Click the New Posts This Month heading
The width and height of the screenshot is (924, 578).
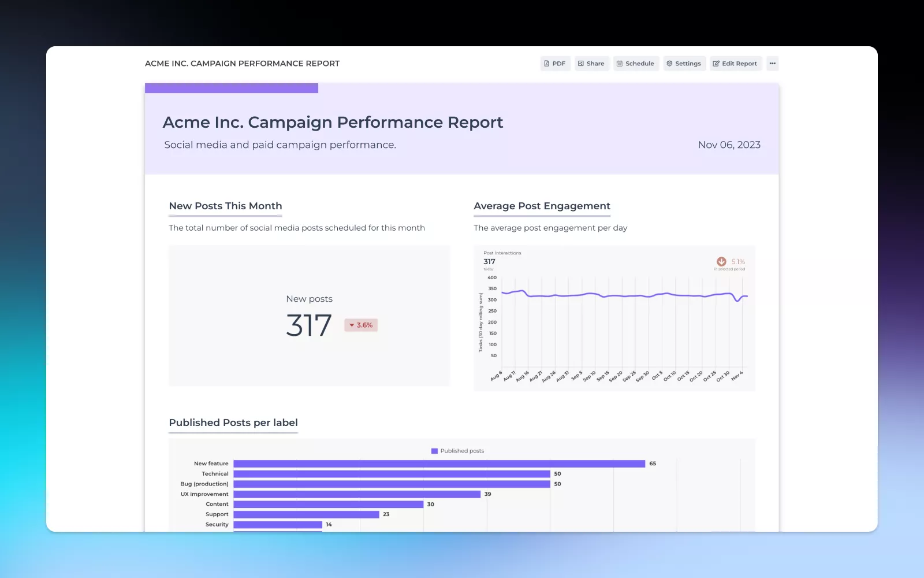(x=225, y=206)
